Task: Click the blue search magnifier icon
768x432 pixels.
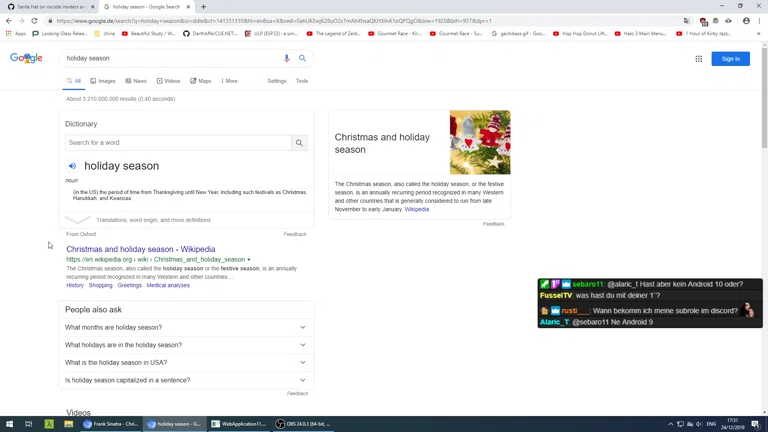Action: 303,59
